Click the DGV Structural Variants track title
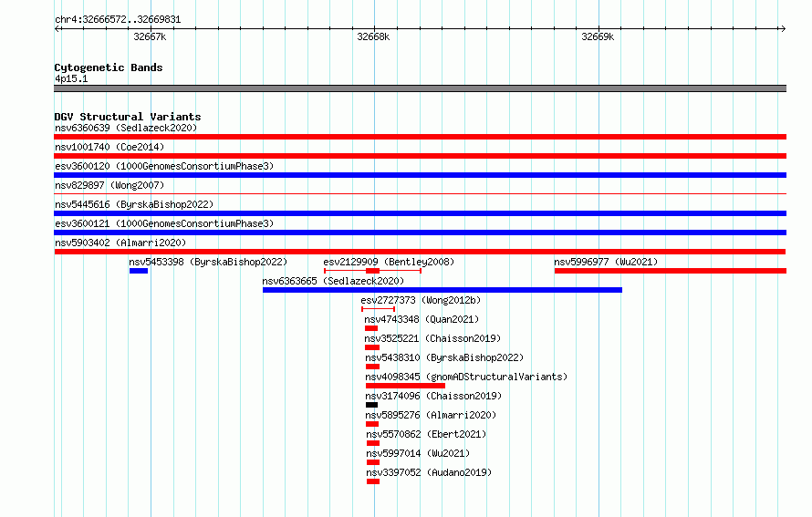 (128, 117)
